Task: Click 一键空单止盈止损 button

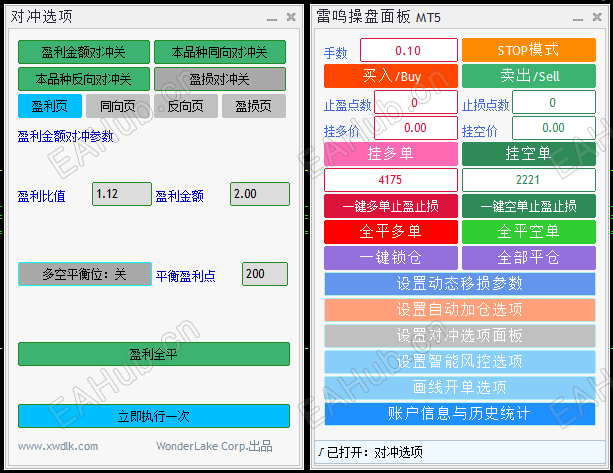Action: coord(529,206)
